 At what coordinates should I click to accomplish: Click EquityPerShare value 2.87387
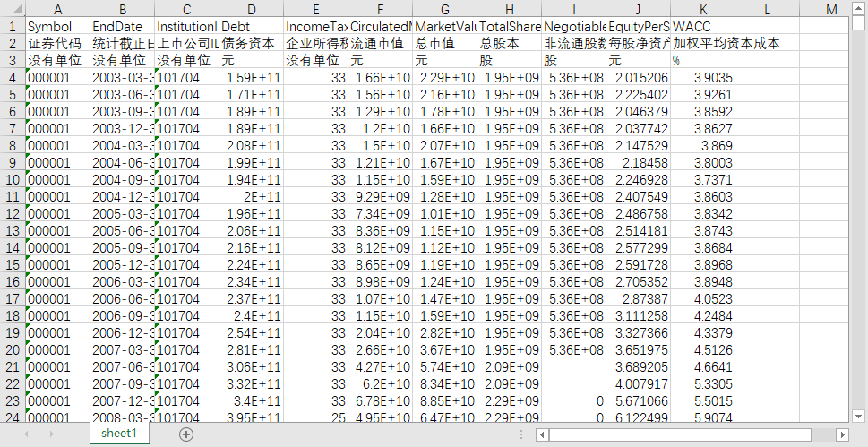pos(639,298)
